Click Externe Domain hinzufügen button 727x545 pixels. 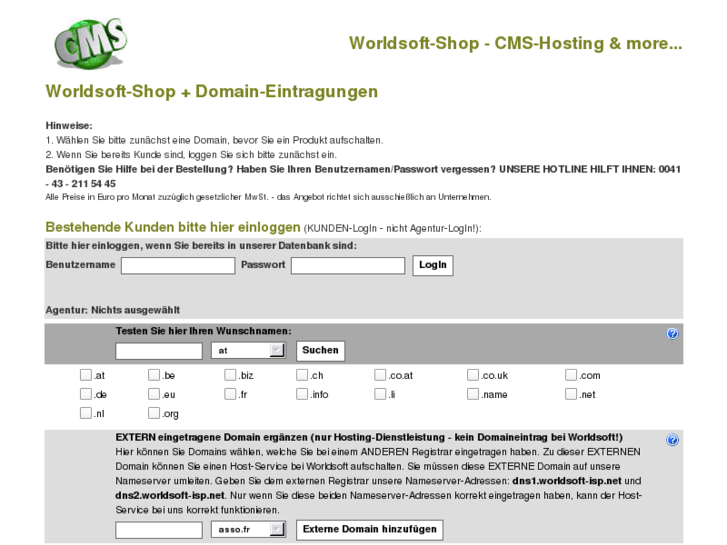[370, 530]
